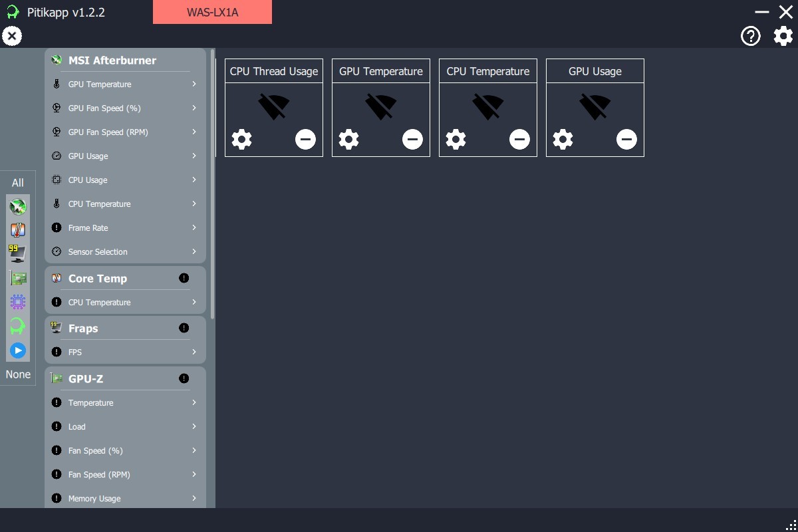The width and height of the screenshot is (798, 532).
Task: Filter by MSI Afterburner sidebar icon
Action: (18, 207)
